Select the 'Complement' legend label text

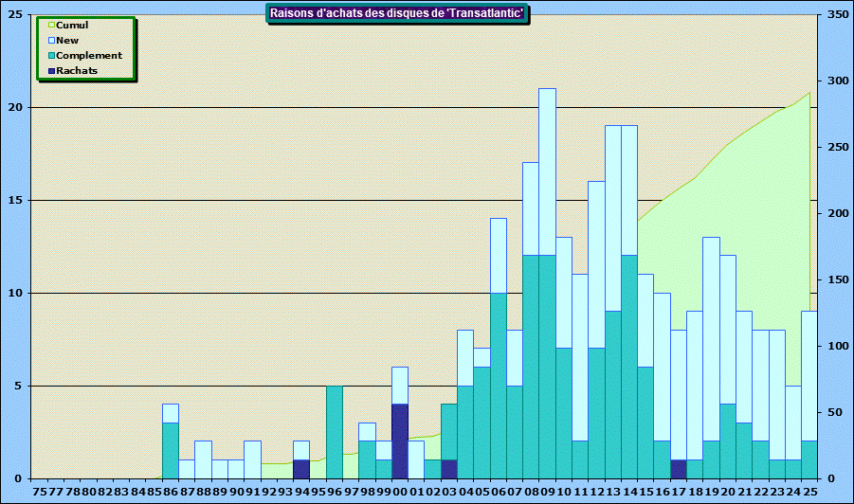click(89, 56)
